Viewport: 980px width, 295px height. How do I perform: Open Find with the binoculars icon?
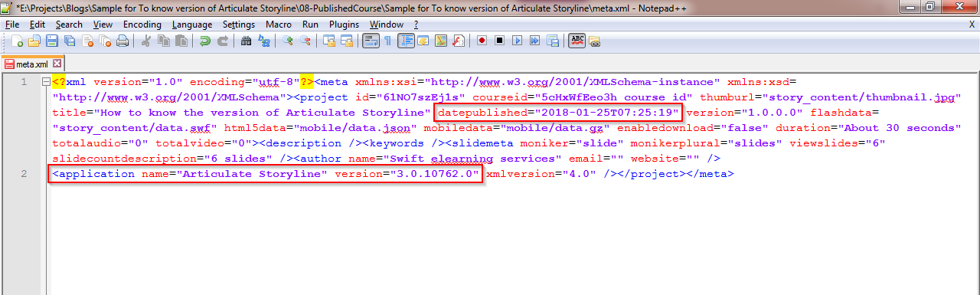(246, 40)
